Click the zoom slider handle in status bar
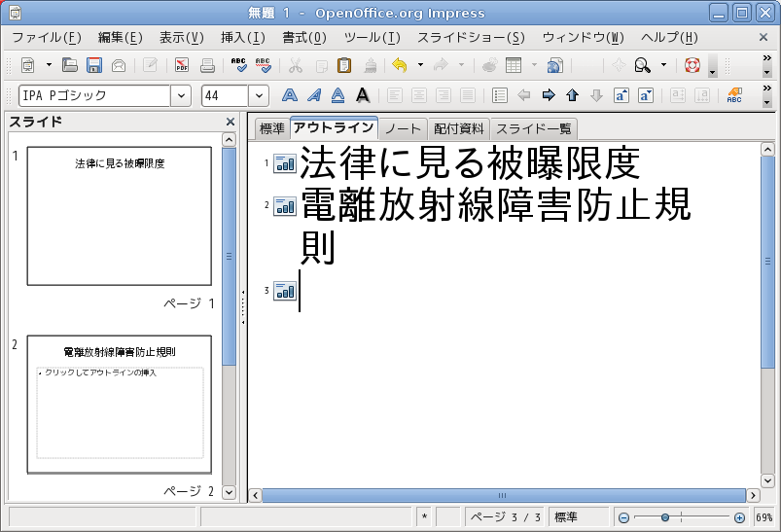The width and height of the screenshot is (781, 532). pos(665,518)
